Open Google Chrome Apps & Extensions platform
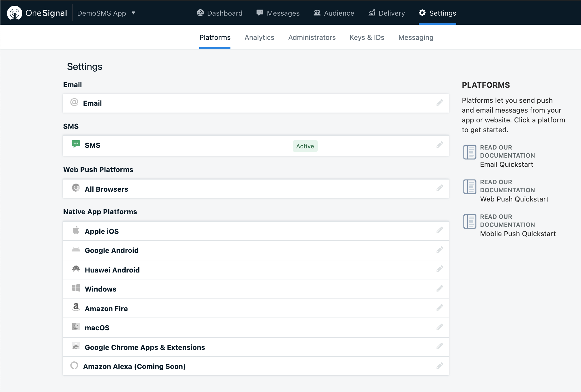This screenshot has width=581, height=392. point(145,347)
